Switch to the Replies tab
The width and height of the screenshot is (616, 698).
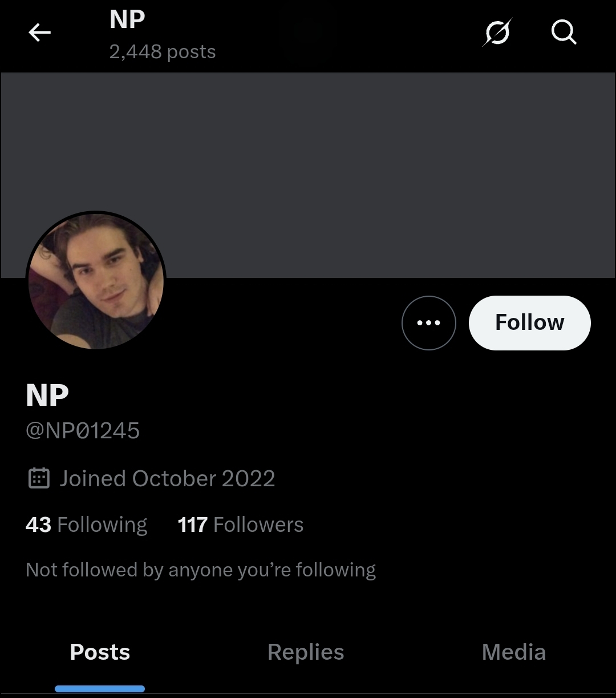click(306, 652)
